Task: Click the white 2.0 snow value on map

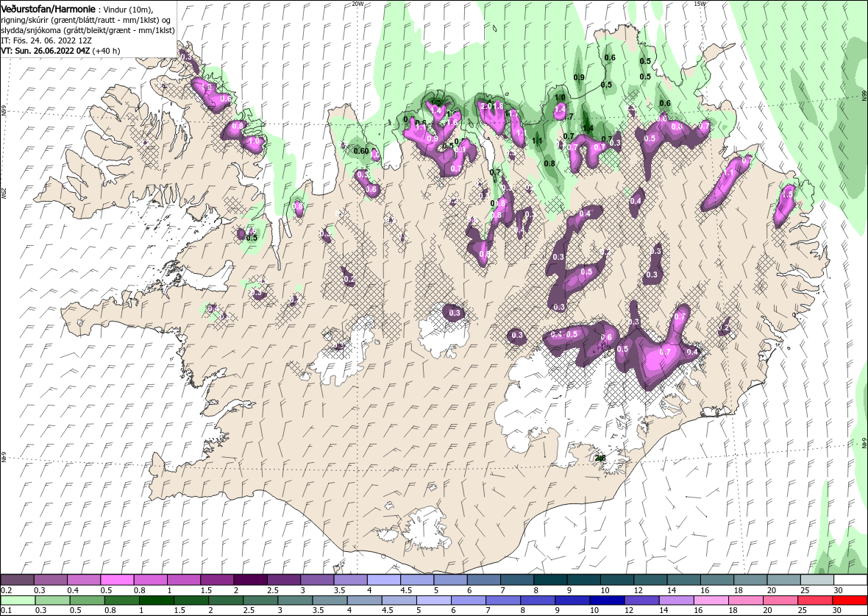Action: point(485,106)
